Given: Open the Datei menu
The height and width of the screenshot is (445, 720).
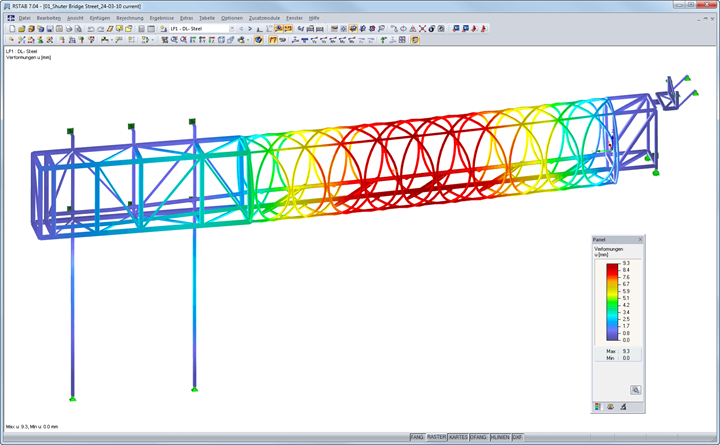Looking at the screenshot, I should coord(24,18).
